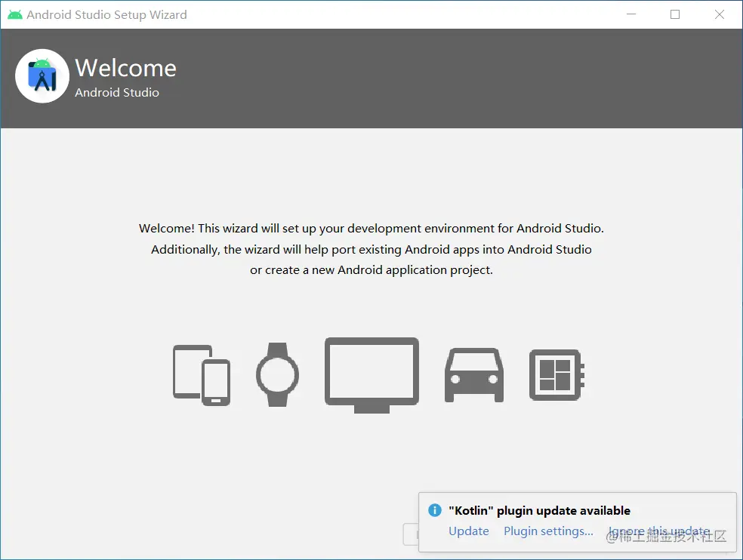Click the Android TV screen icon

(x=371, y=375)
